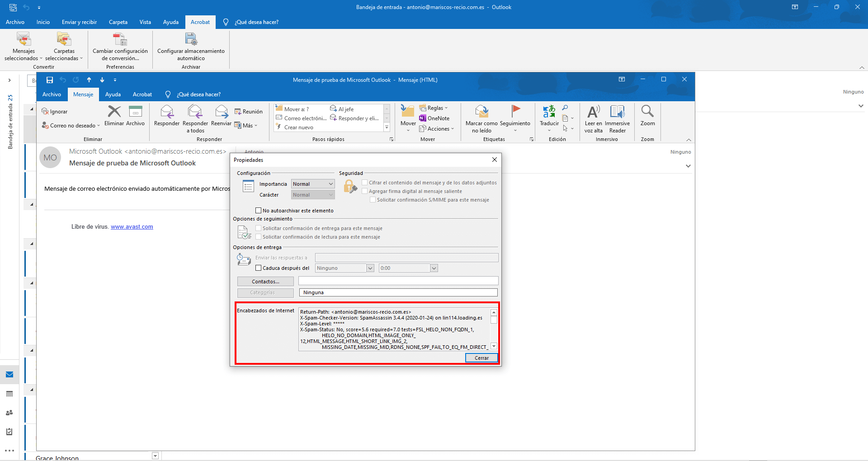Click the contacts text field
This screenshot has width=868, height=461.
(x=398, y=281)
